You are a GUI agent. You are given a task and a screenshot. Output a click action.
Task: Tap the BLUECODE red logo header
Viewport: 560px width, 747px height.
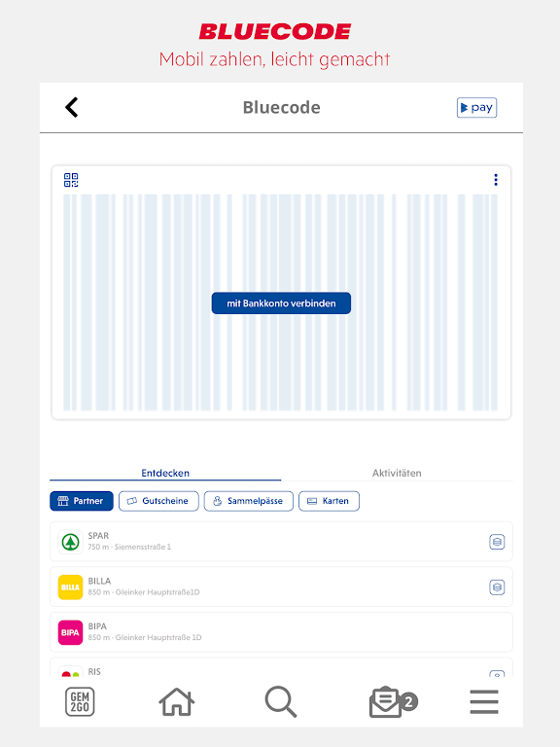(x=275, y=31)
